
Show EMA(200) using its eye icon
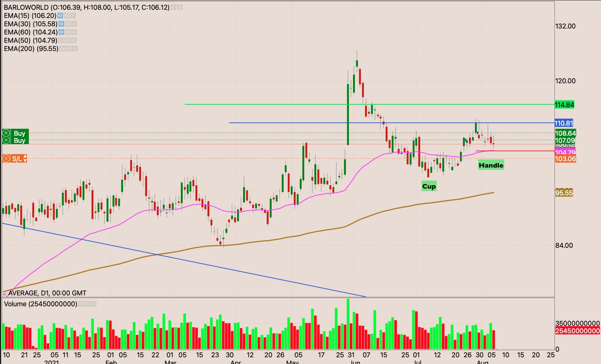[62, 49]
